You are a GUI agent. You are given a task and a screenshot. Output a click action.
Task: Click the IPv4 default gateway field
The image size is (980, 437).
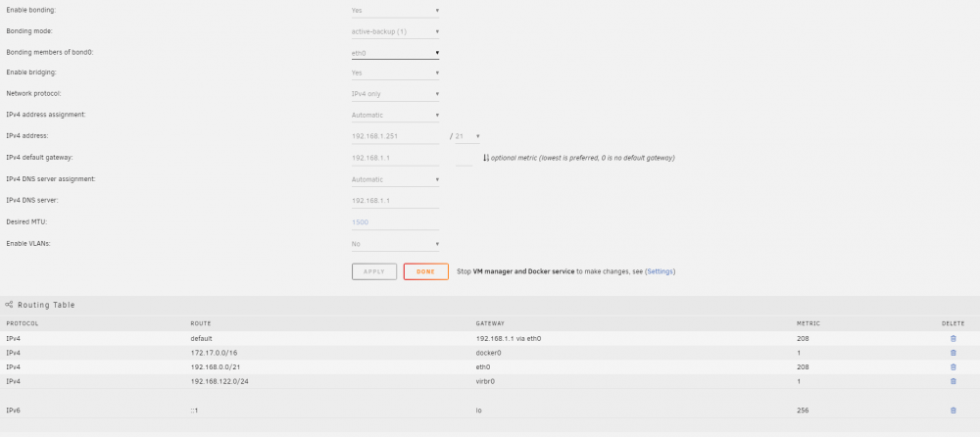[395, 158]
